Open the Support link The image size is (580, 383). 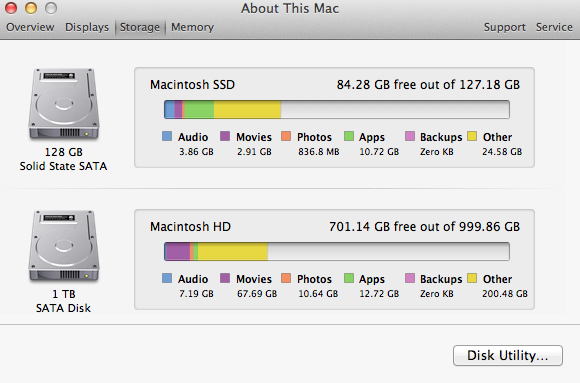(x=505, y=27)
